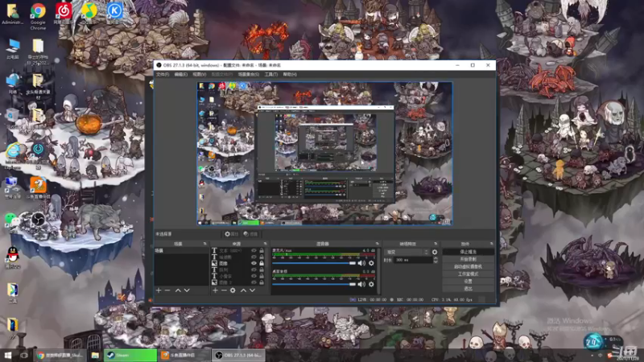Image resolution: width=644 pixels, height=362 pixels.
Task: Click the 启动虚拟摄像机 virtual camera button
Action: 469,266
